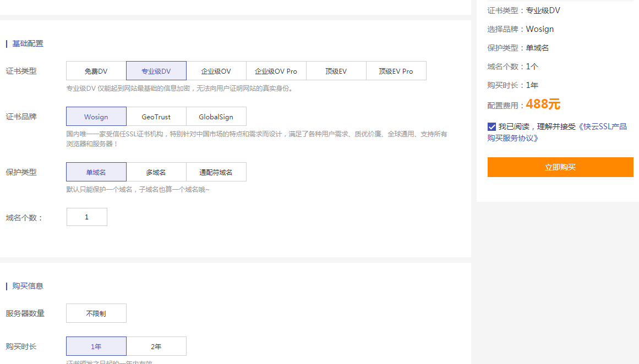Select 2年 purchase duration
Screen dimensions: 639x364
point(156,346)
